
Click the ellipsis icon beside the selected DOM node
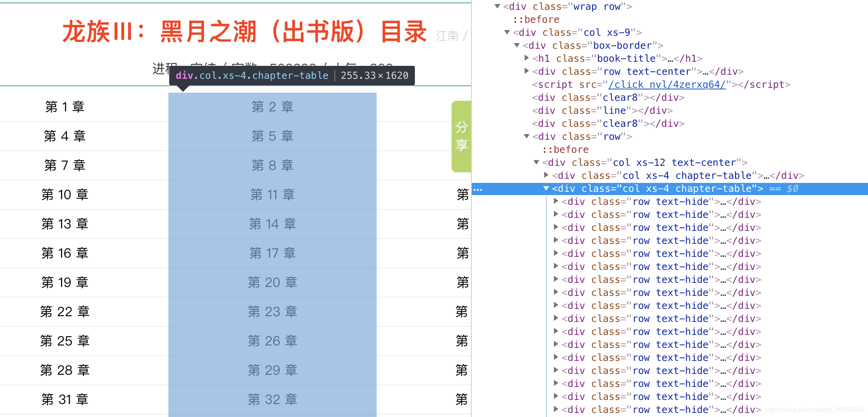coord(478,189)
